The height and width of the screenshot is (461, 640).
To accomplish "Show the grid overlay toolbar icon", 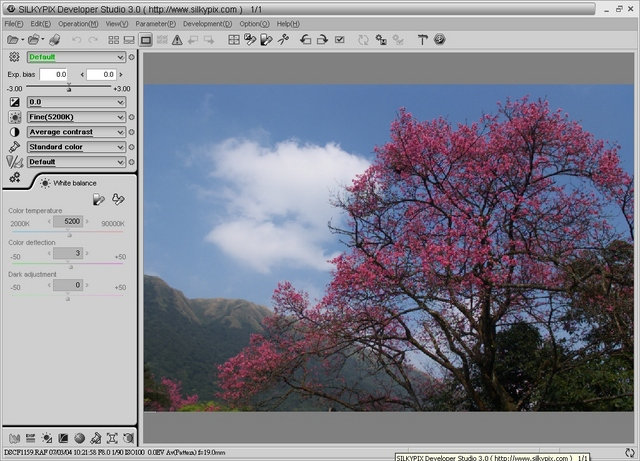I will click(234, 40).
